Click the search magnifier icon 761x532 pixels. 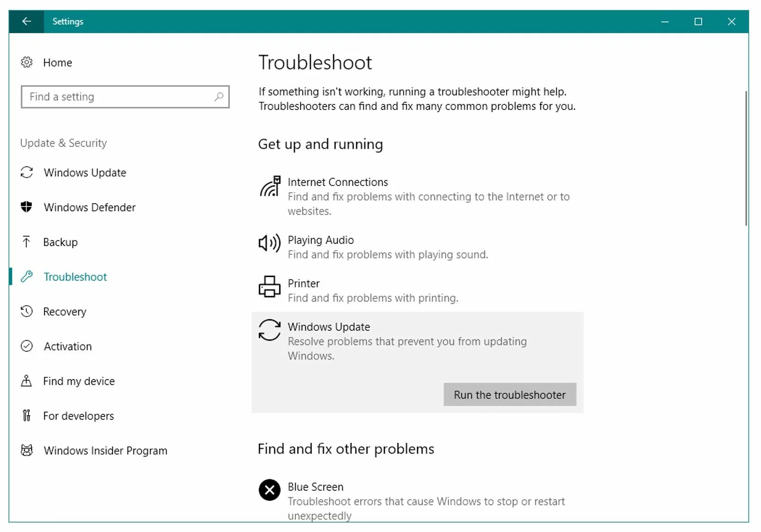(x=219, y=97)
